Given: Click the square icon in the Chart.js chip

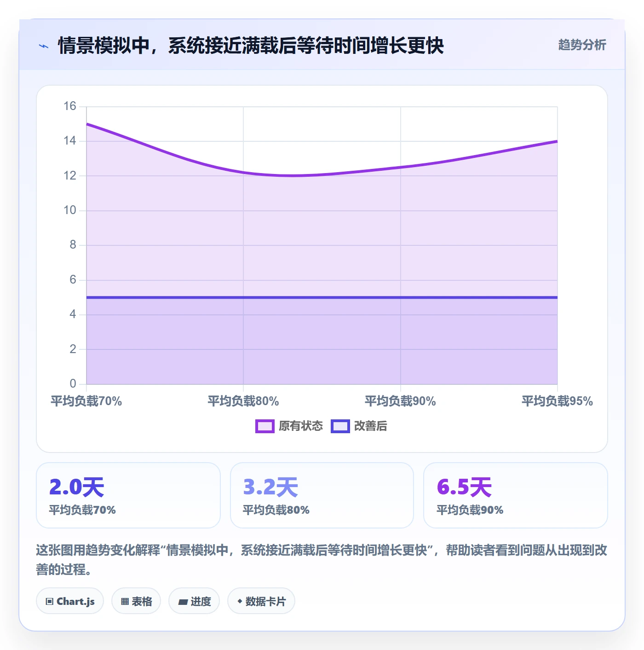Looking at the screenshot, I should point(50,602).
